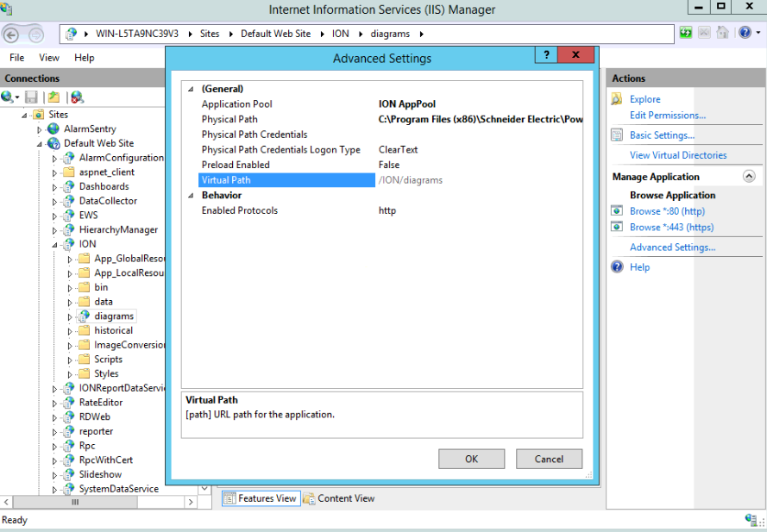Expand the AlarmSentry node
This screenshot has height=532, width=767.
[40, 129]
